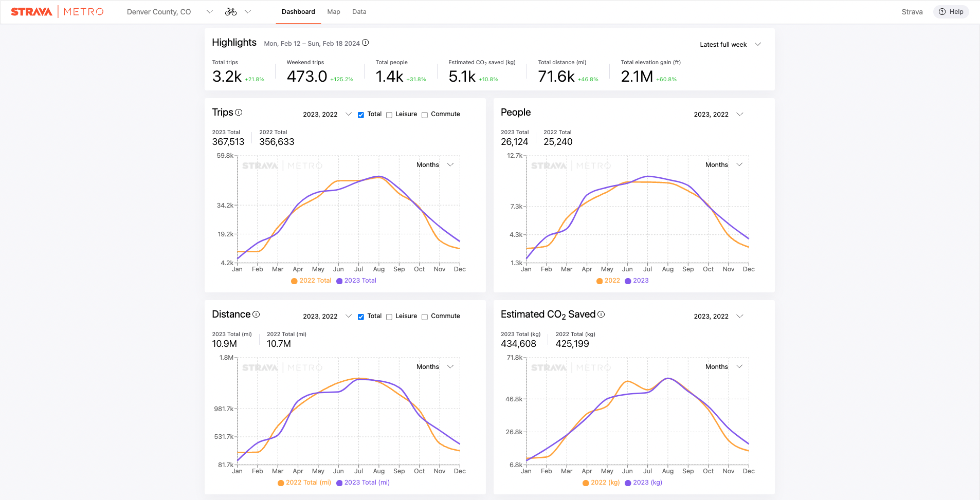Toggle 2022 Total legend dot in Trips chart

pyautogui.click(x=294, y=281)
